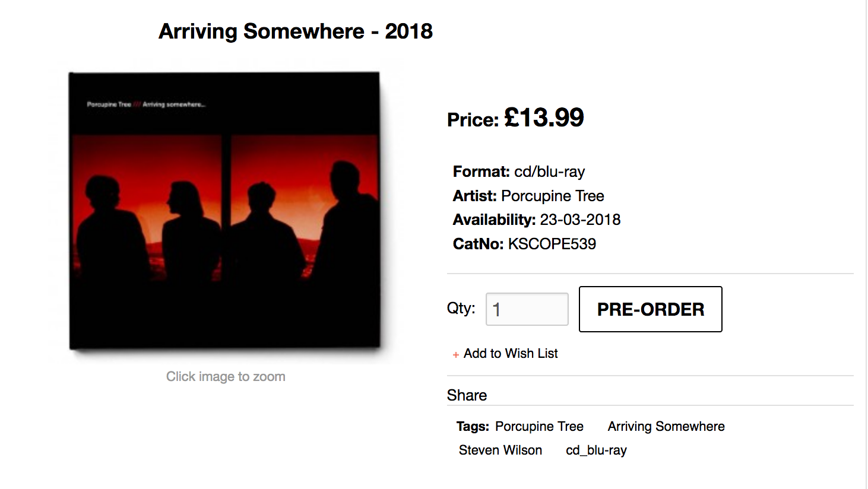Click the Tags: label
The height and width of the screenshot is (489, 868).
click(473, 427)
